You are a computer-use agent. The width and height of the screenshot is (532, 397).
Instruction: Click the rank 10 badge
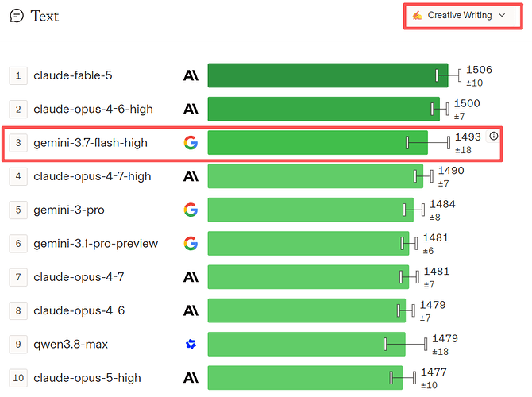tap(18, 378)
